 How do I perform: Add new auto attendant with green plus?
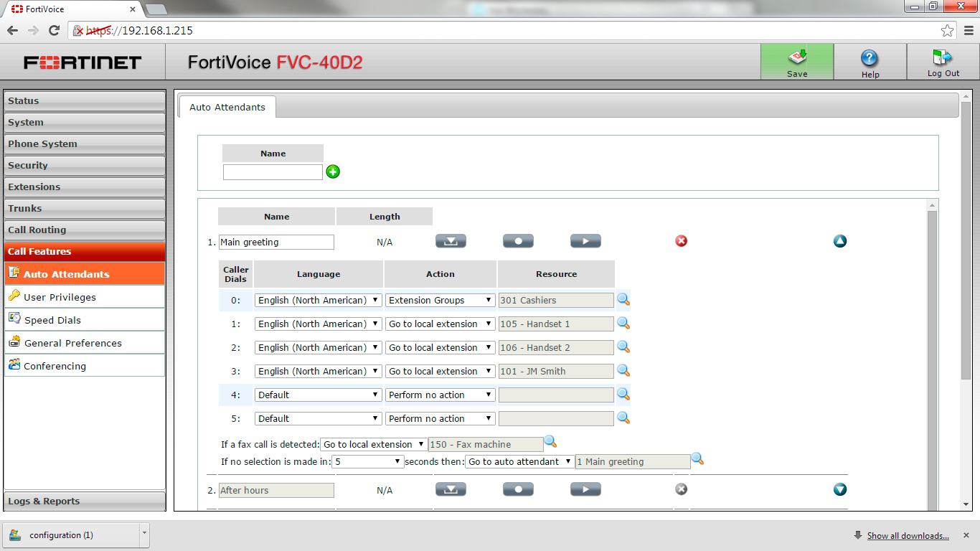[x=333, y=171]
